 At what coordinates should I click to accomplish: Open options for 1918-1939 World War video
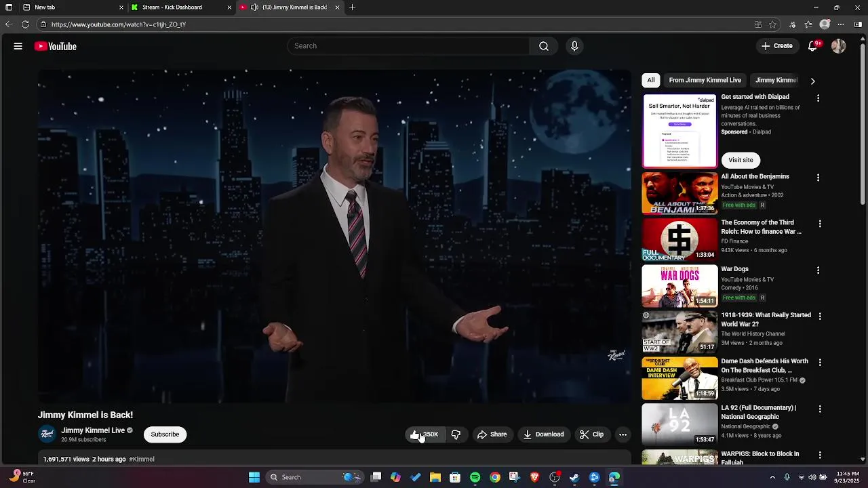tap(819, 317)
